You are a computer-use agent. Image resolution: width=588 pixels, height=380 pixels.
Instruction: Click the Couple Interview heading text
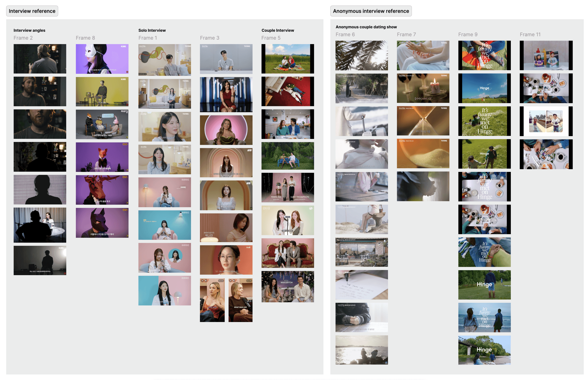(x=278, y=30)
